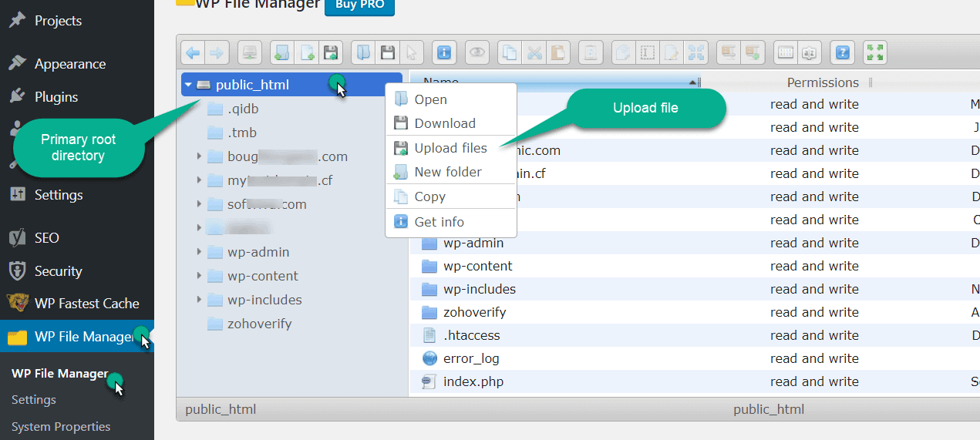Click the Preview eye toolbar icon
The width and height of the screenshot is (980, 440).
pos(478,52)
